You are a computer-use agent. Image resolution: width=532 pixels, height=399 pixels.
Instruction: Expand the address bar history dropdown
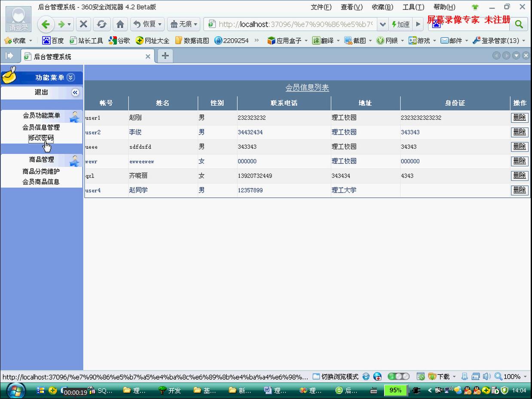tap(382, 24)
